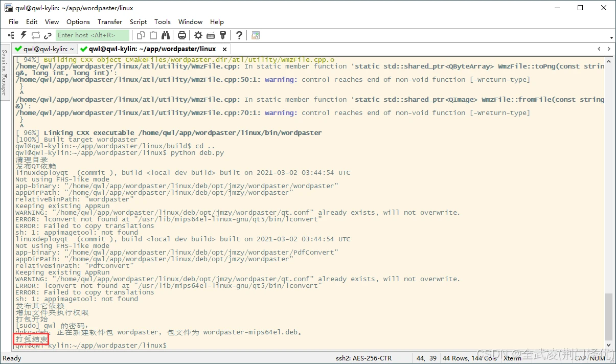Open the Window menu

click(191, 21)
